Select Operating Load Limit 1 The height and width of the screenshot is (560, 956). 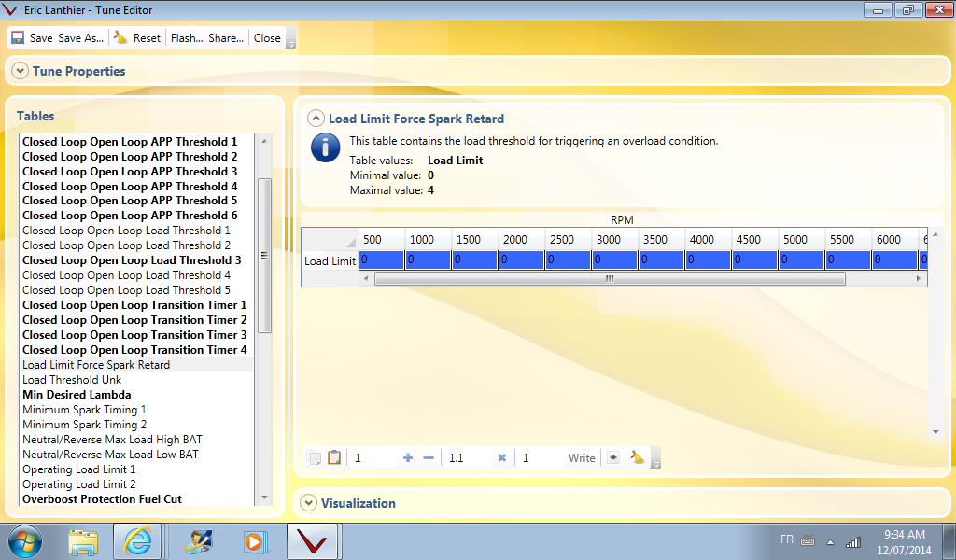79,469
